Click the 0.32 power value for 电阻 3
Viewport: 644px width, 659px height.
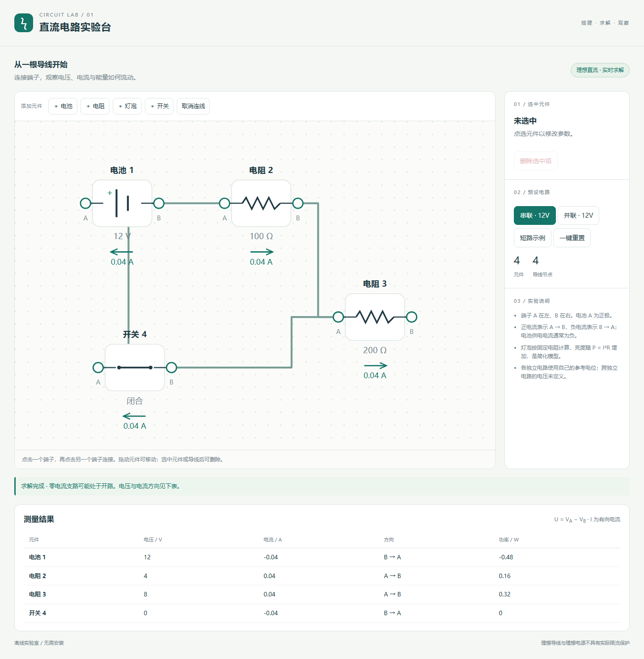504,594
